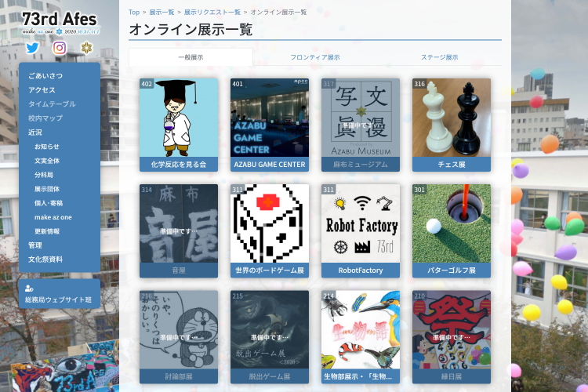Image resolution: width=588 pixels, height=392 pixels.
Task: Open 文実全体 in the sidebar
Action: tap(47, 161)
